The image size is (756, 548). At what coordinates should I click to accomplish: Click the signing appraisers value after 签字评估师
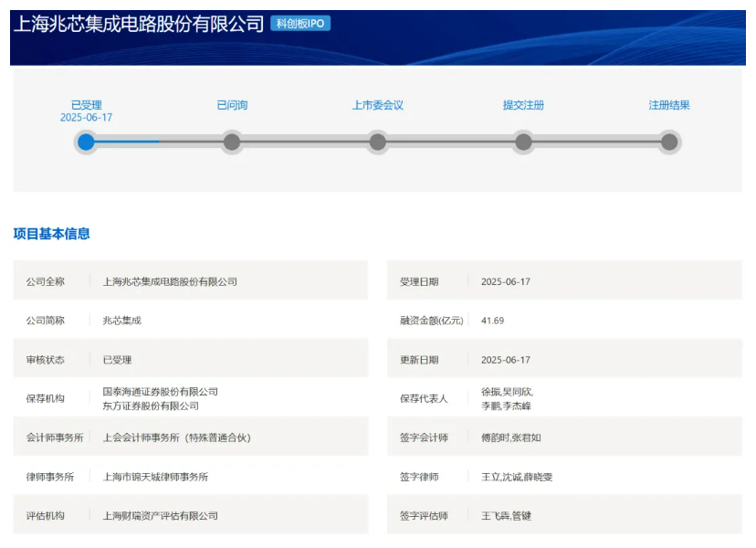point(506,516)
